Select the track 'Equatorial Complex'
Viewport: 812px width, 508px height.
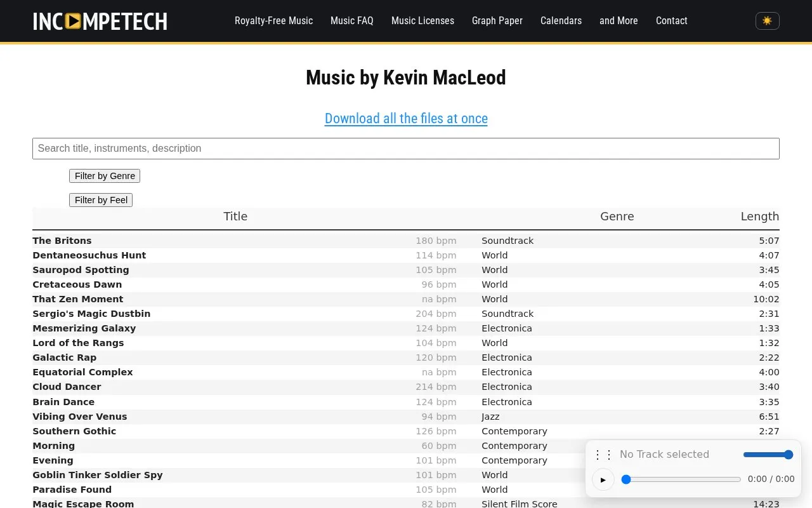tap(83, 372)
